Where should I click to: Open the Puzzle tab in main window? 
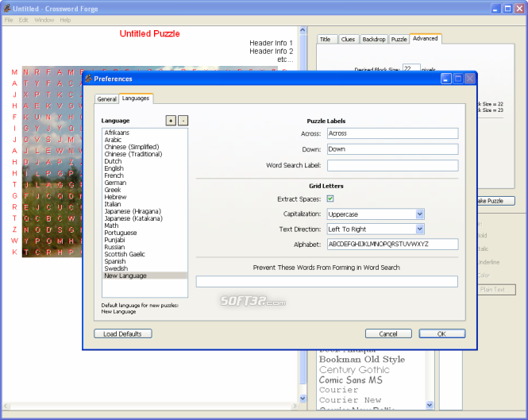click(x=399, y=40)
